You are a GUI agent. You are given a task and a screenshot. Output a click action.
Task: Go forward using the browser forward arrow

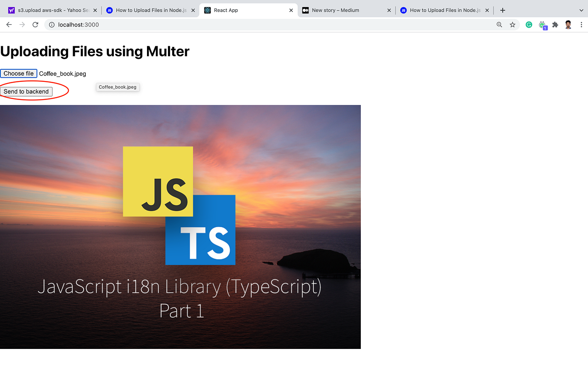pyautogui.click(x=22, y=25)
